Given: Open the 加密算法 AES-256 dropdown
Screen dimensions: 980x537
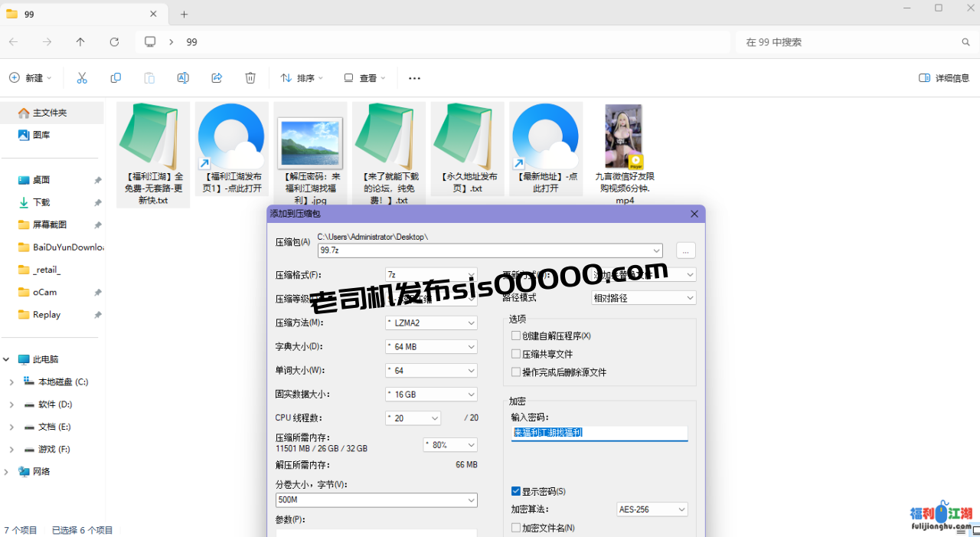Looking at the screenshot, I should point(652,509).
